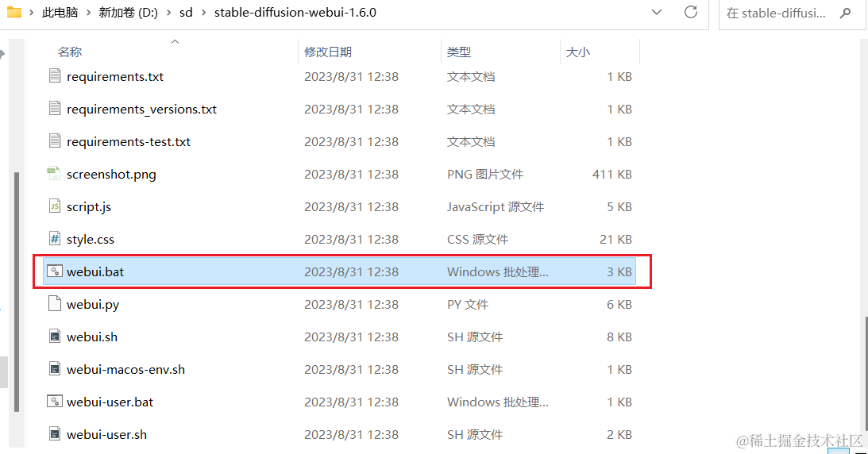
Task: Select the style.css file name
Action: click(x=91, y=240)
